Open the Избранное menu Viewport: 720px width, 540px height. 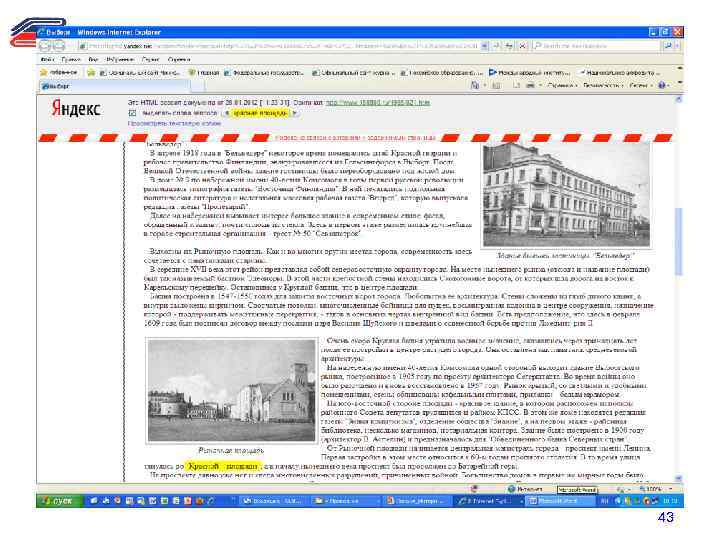120,59
